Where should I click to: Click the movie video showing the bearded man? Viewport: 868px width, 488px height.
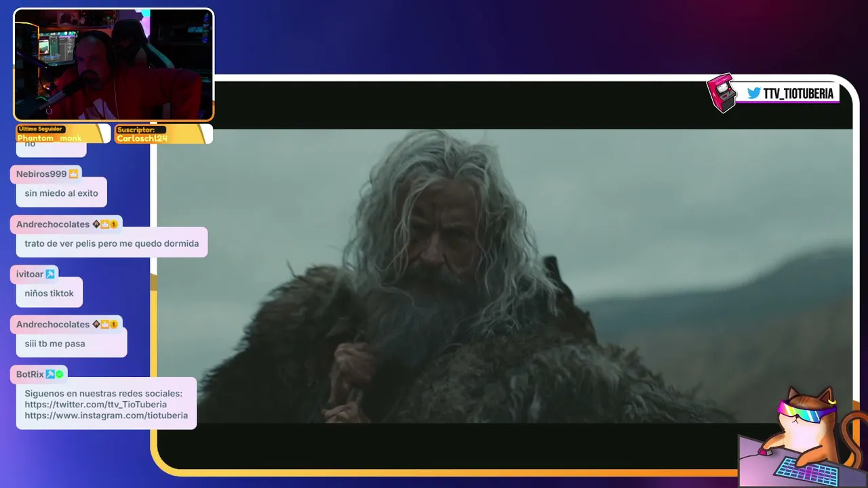[505, 276]
